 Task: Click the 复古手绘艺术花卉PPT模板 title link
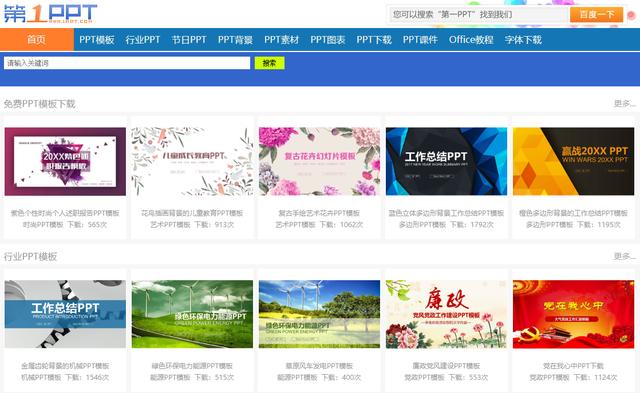pyautogui.click(x=319, y=213)
